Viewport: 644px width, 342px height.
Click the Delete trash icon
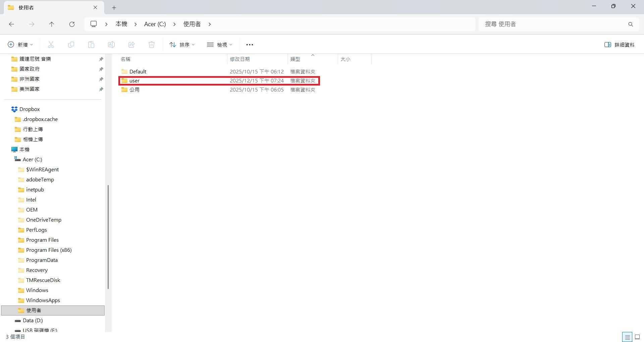coord(152,45)
